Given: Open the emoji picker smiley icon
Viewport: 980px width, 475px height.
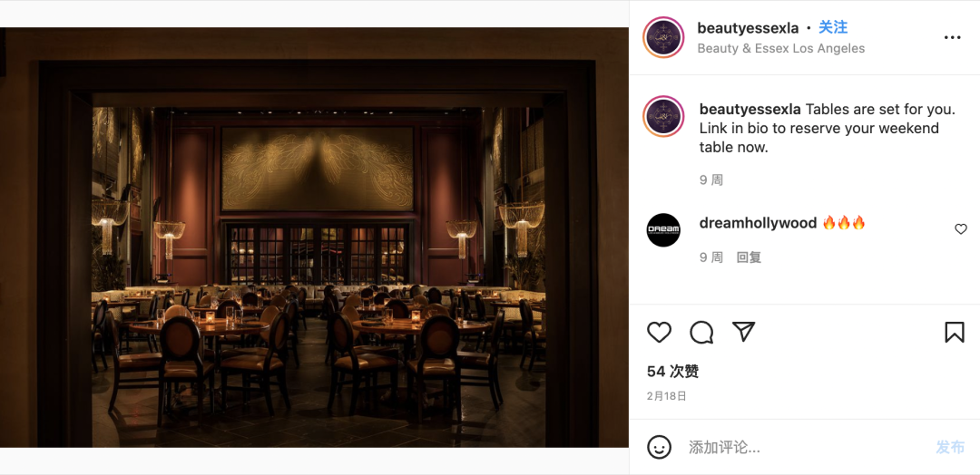Looking at the screenshot, I should (659, 447).
